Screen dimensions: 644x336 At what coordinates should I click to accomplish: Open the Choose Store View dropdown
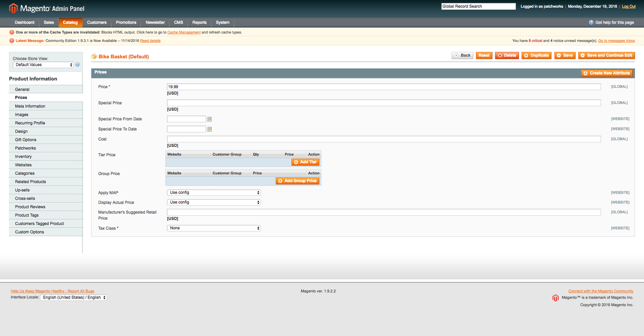pyautogui.click(x=43, y=65)
